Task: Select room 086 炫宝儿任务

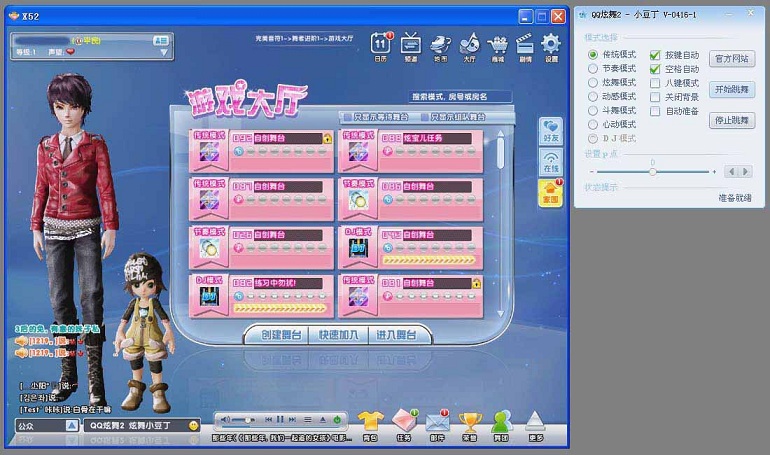Action: [411, 150]
